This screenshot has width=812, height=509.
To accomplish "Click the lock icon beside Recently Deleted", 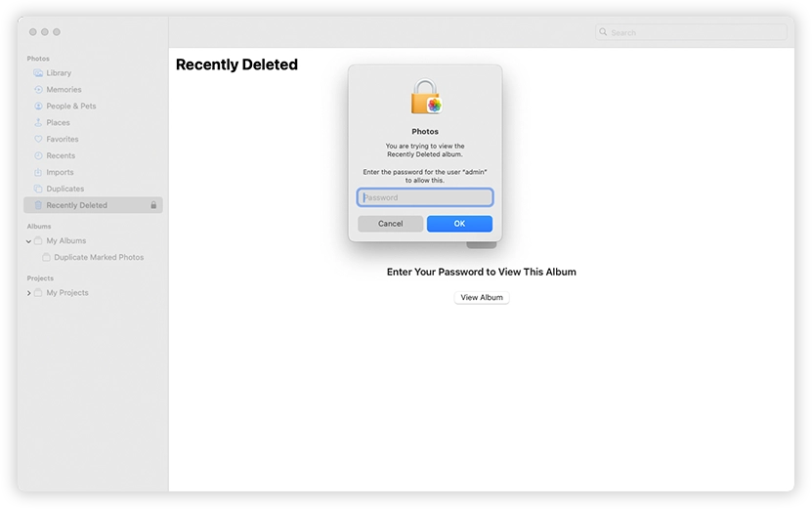I will coord(153,205).
